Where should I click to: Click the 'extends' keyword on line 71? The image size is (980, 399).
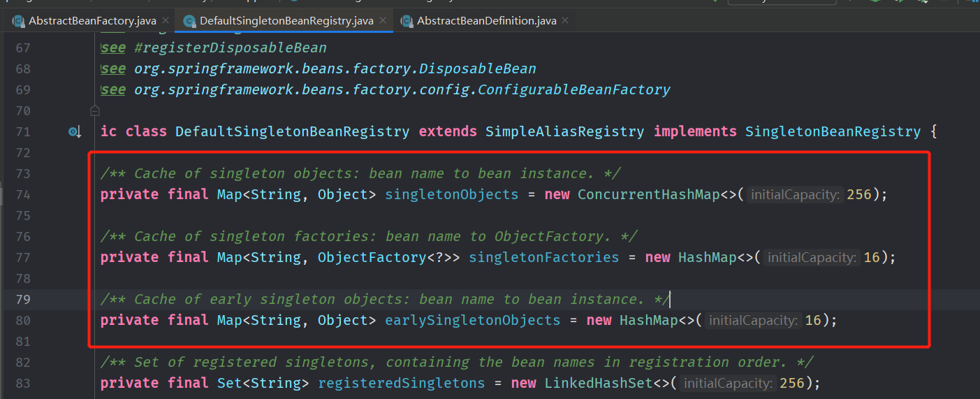click(448, 131)
